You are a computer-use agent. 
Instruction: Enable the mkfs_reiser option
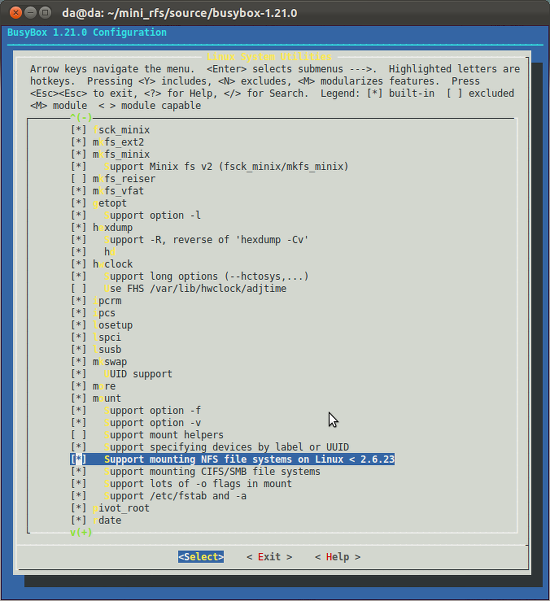pos(79,179)
